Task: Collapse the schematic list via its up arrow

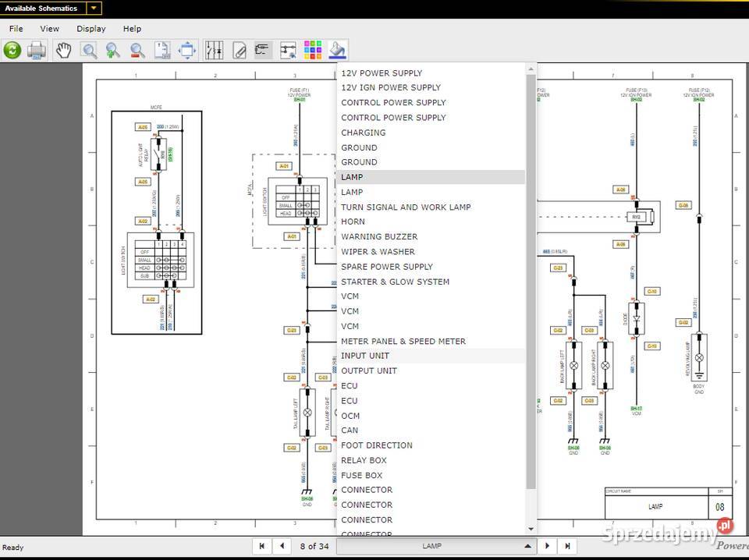Action: [x=529, y=546]
